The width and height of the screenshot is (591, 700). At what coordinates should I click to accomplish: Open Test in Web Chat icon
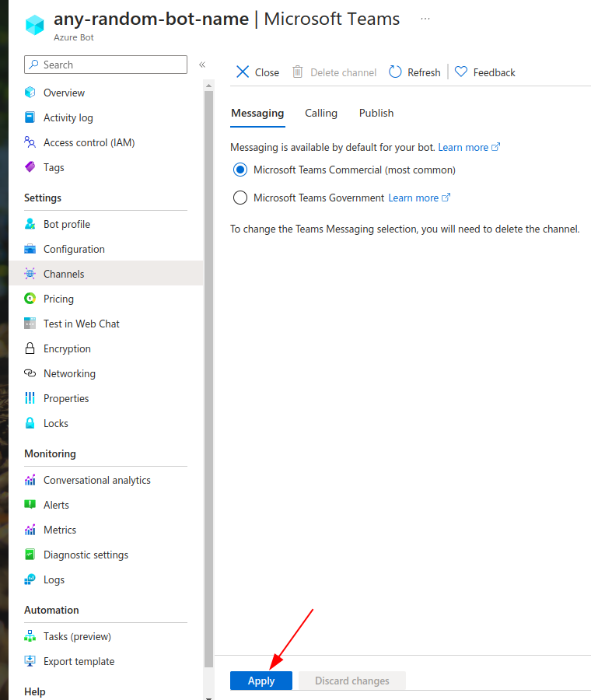30,324
